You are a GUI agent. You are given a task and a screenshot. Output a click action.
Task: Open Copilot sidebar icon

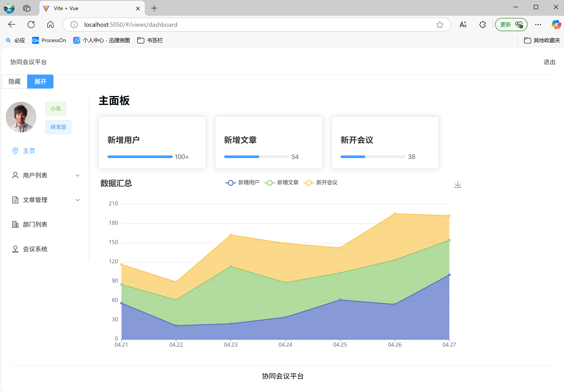(x=556, y=25)
